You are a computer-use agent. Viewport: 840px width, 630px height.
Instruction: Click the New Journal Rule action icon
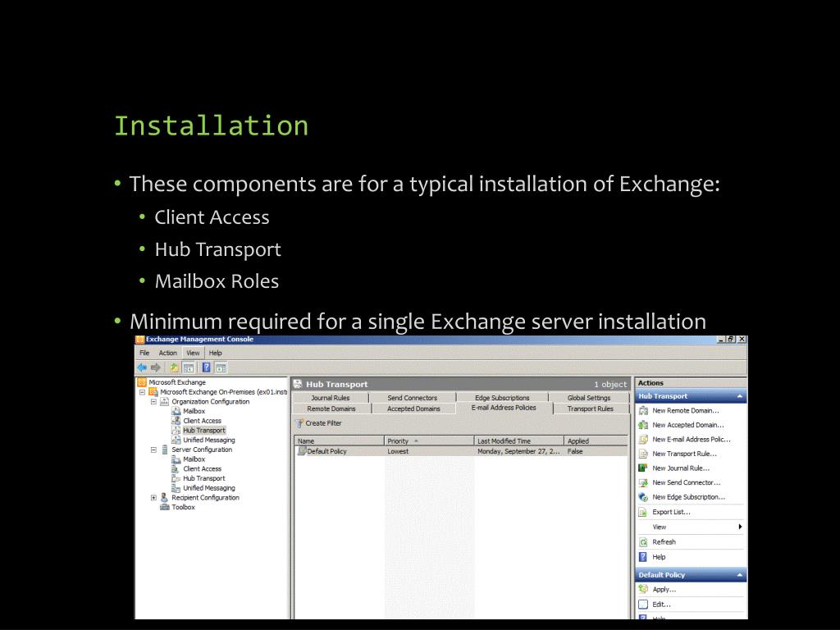point(643,468)
